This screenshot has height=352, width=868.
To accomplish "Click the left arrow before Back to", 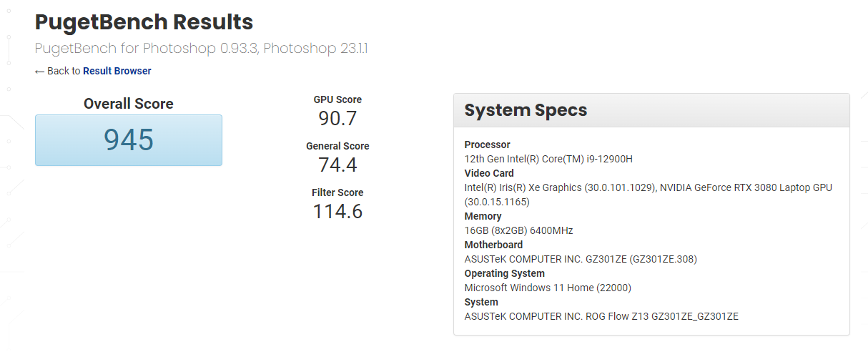I will click(x=39, y=72).
